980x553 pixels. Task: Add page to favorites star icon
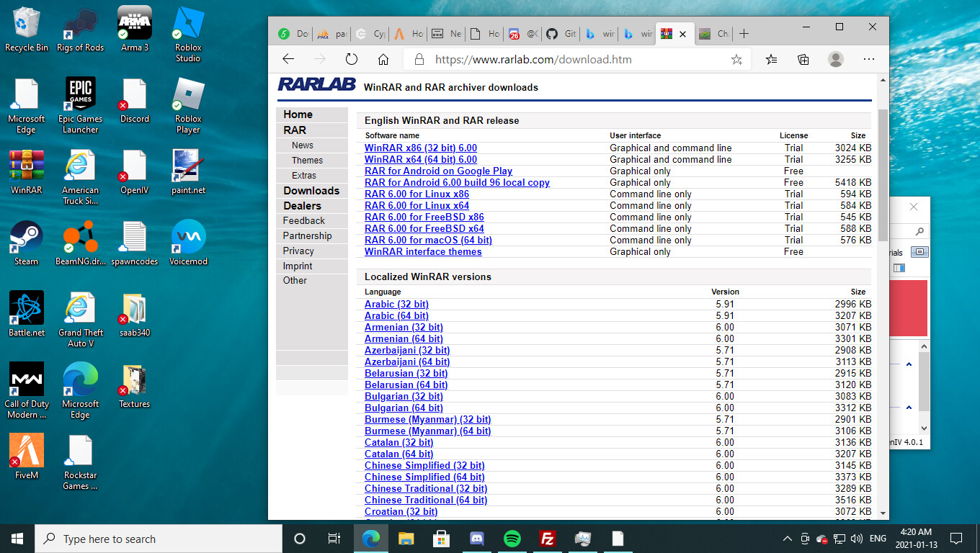click(736, 60)
